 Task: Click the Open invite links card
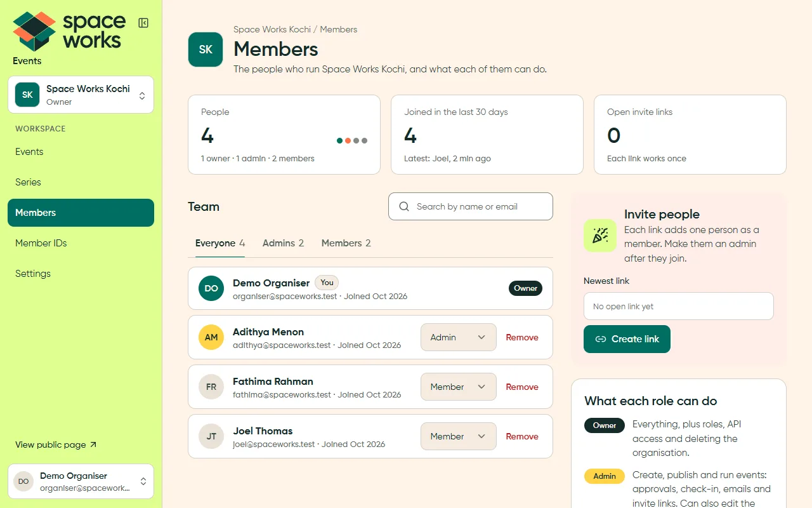(x=690, y=135)
